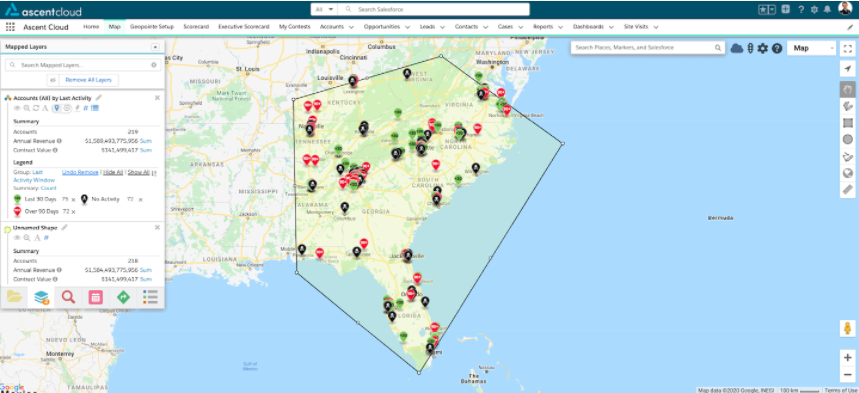Open the Geopointe Setup tab

[152, 26]
